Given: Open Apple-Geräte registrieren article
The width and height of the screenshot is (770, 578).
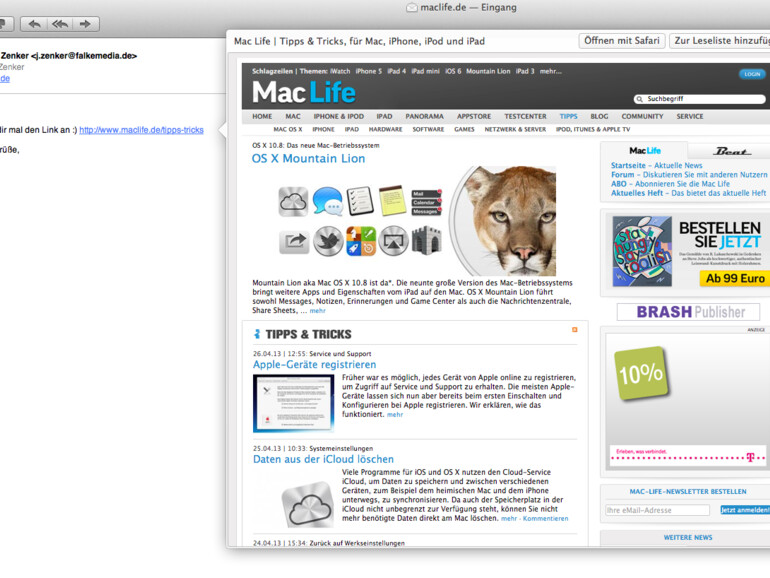Looking at the screenshot, I should 314,364.
